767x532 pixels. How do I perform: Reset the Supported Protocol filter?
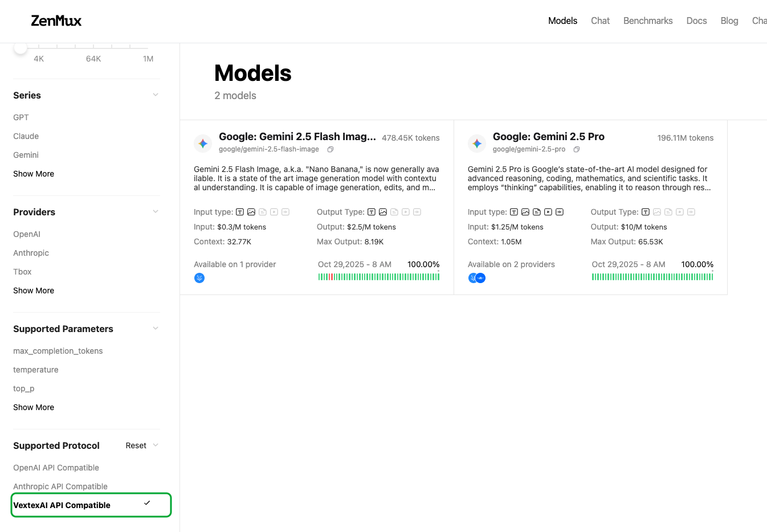pos(136,445)
